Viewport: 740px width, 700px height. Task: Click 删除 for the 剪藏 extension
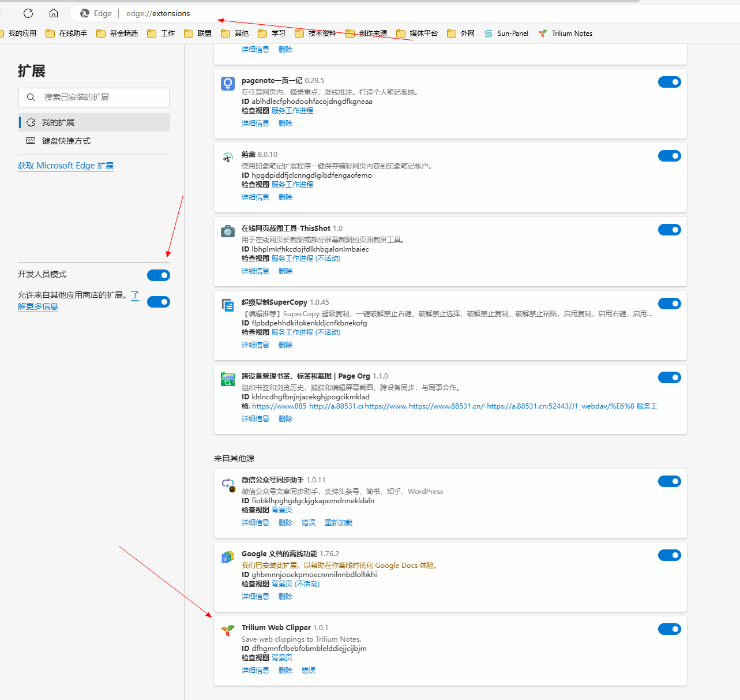(286, 197)
